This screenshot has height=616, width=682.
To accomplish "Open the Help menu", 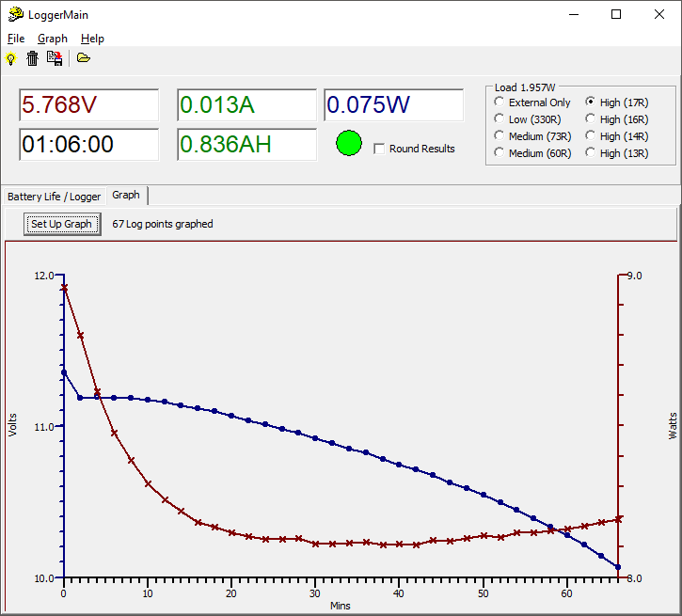I will 92,39.
